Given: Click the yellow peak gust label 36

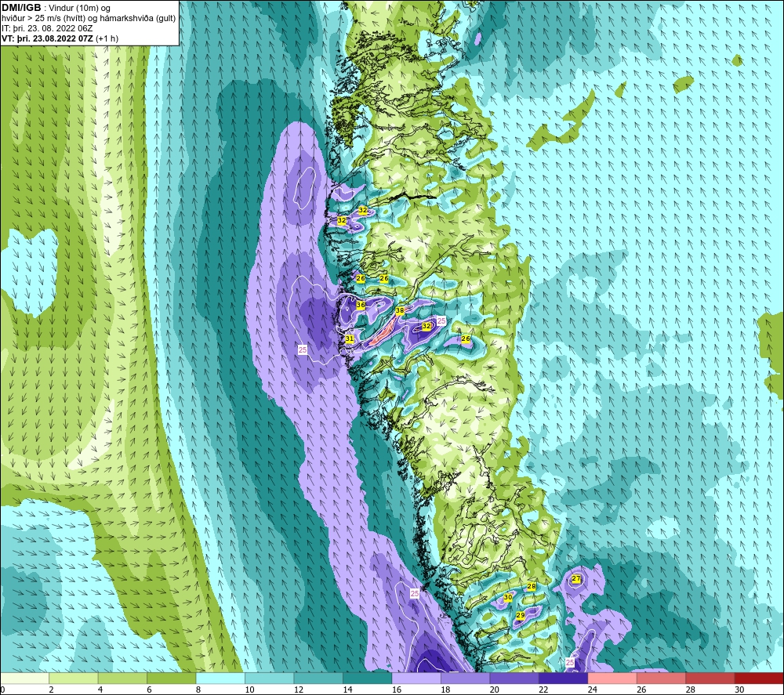Looking at the screenshot, I should (x=361, y=305).
